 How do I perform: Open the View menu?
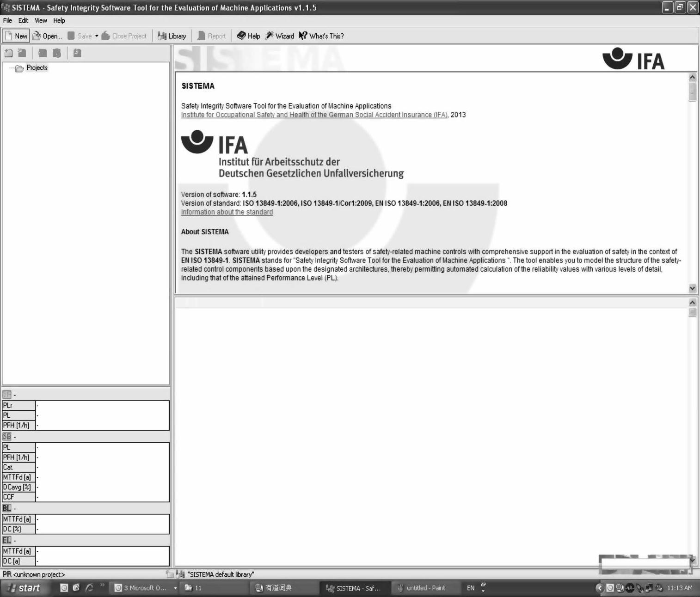[x=41, y=20]
